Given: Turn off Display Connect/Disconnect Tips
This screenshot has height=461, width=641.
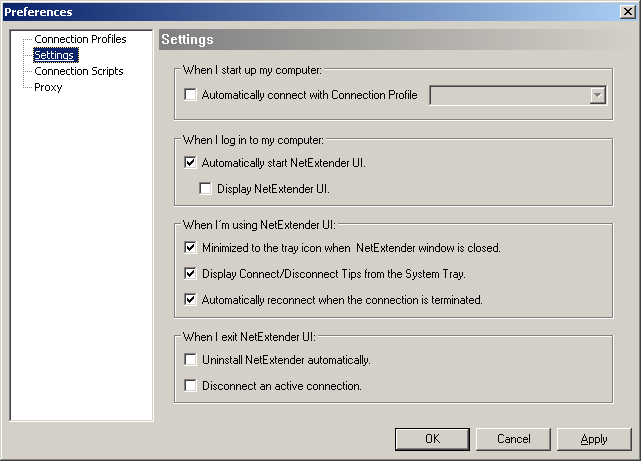Looking at the screenshot, I should click(x=191, y=273).
